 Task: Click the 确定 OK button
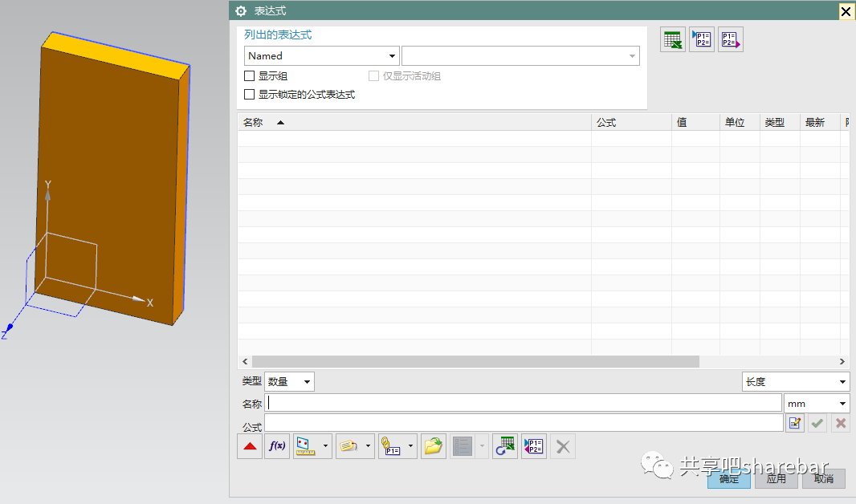point(729,478)
